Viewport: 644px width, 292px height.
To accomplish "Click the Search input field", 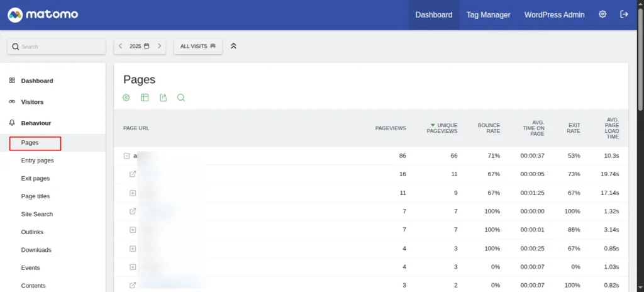I will pyautogui.click(x=60, y=47).
